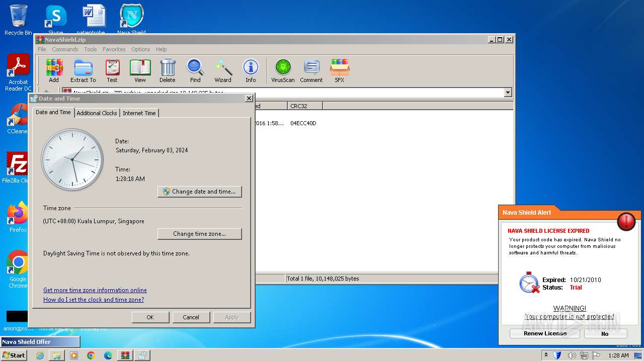
Task: Run VirusScan from the WinRAR toolbar
Action: (x=283, y=71)
